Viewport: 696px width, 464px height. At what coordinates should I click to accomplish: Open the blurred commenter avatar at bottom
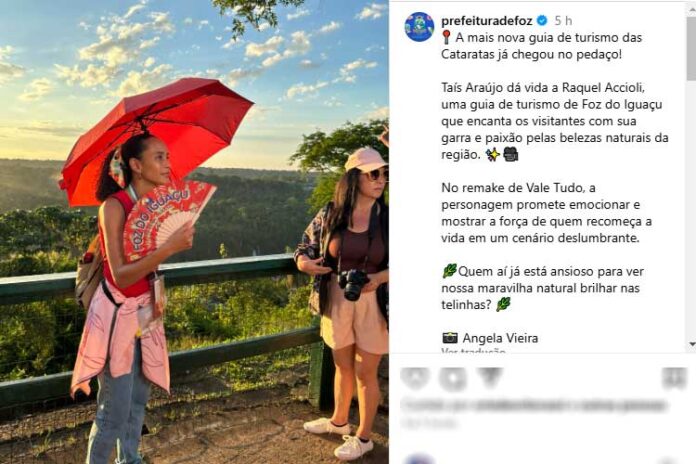coord(419,460)
